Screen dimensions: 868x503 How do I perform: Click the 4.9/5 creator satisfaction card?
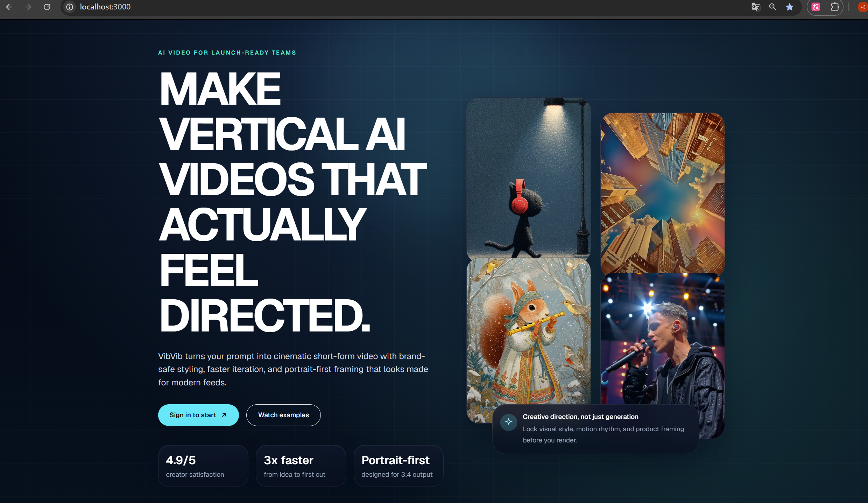click(x=203, y=466)
